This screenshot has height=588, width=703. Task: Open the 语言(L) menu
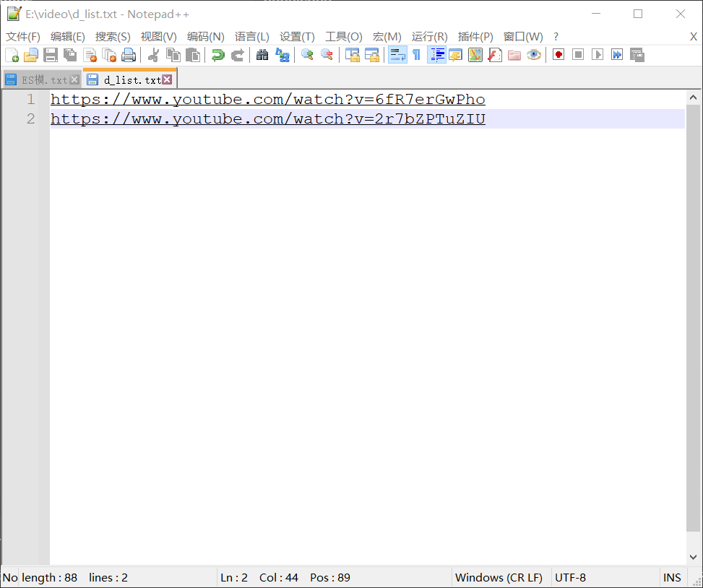(252, 37)
